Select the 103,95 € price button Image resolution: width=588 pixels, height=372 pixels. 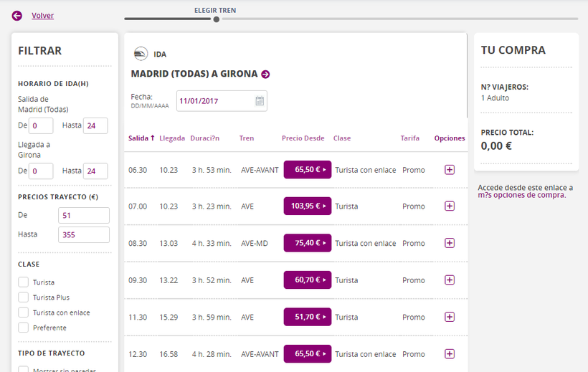point(308,206)
